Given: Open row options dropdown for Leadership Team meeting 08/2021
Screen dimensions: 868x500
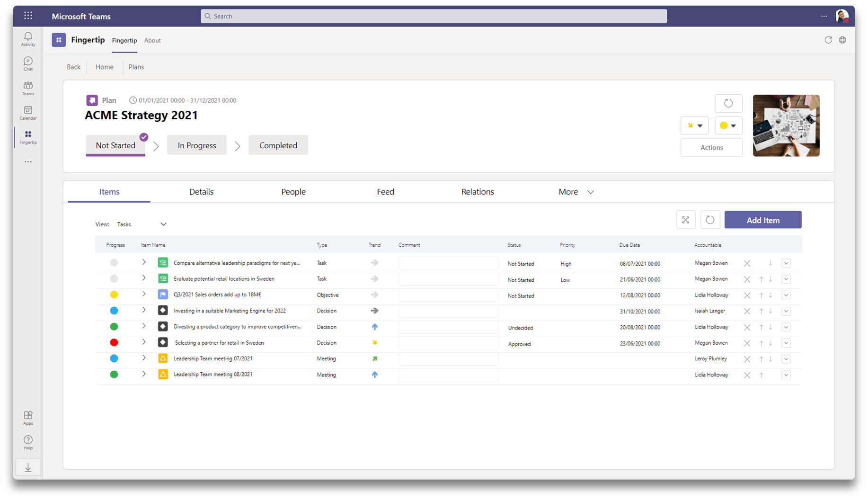Looking at the screenshot, I should (786, 375).
